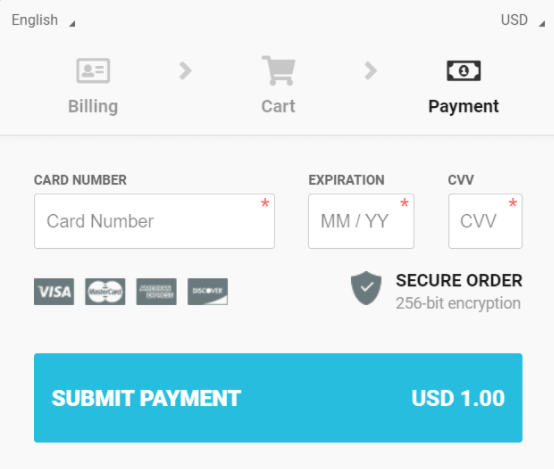Click the Submit Payment button
The width and height of the screenshot is (554, 469).
click(x=278, y=398)
